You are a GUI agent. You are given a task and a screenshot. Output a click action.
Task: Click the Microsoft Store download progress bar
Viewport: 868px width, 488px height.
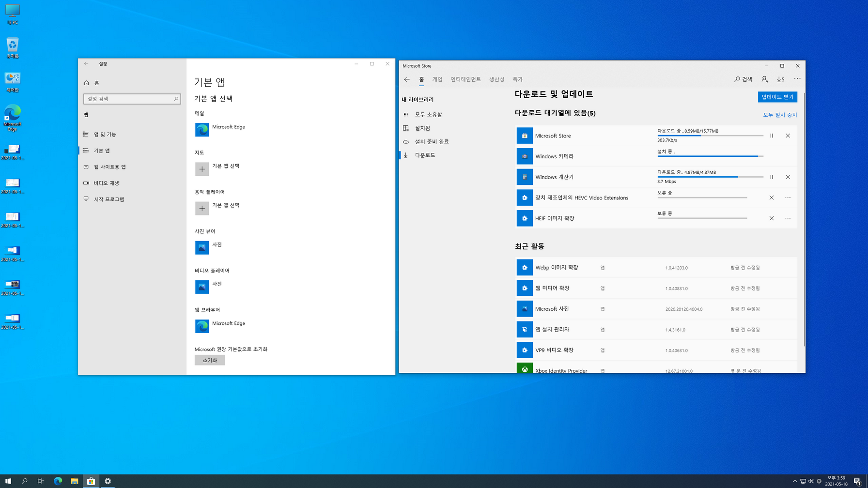coord(710,136)
